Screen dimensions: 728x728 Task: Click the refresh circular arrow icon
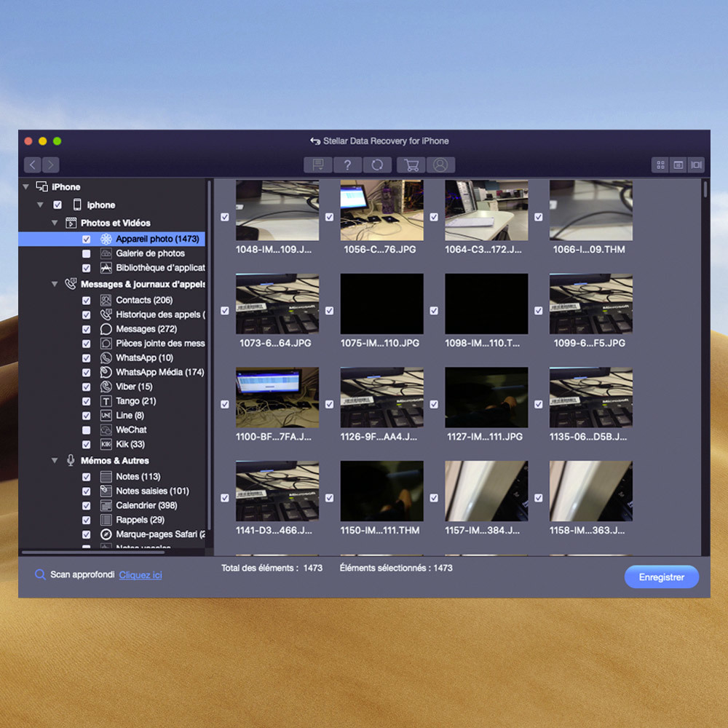377,165
